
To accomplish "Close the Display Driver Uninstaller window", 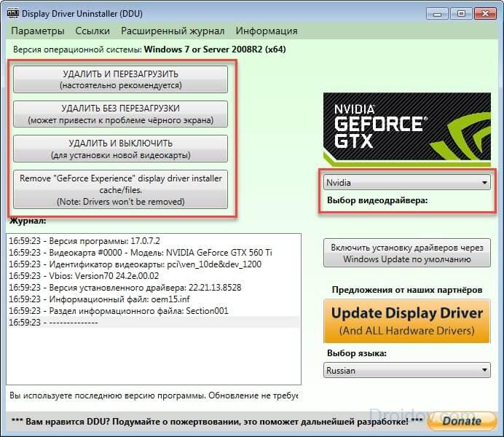I will tap(485, 14).
